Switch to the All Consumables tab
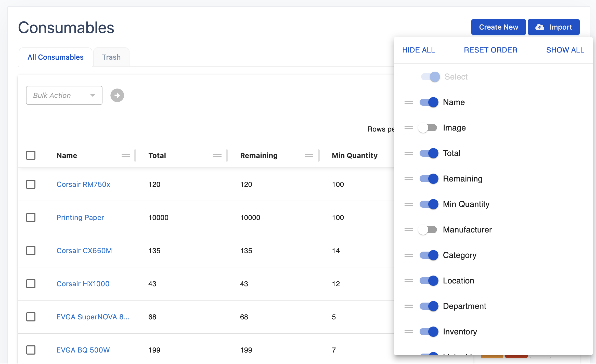Image resolution: width=596 pixels, height=364 pixels. click(x=56, y=57)
